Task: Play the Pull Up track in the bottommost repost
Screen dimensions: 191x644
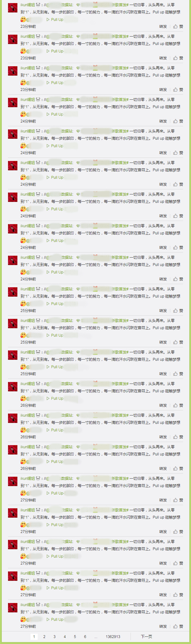Action: point(55,619)
